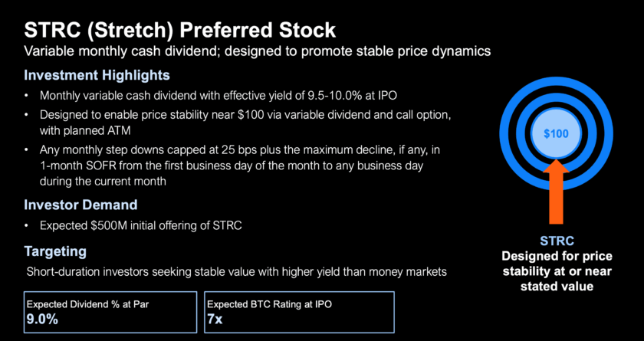Click the blue "STRC" label below the arrow
The height and width of the screenshot is (341, 644).
[556, 240]
